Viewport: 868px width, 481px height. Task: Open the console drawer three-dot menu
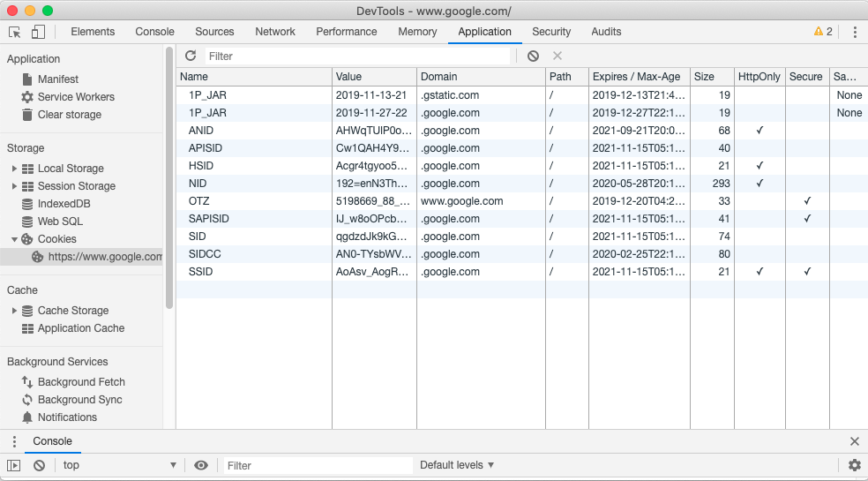pyautogui.click(x=14, y=441)
